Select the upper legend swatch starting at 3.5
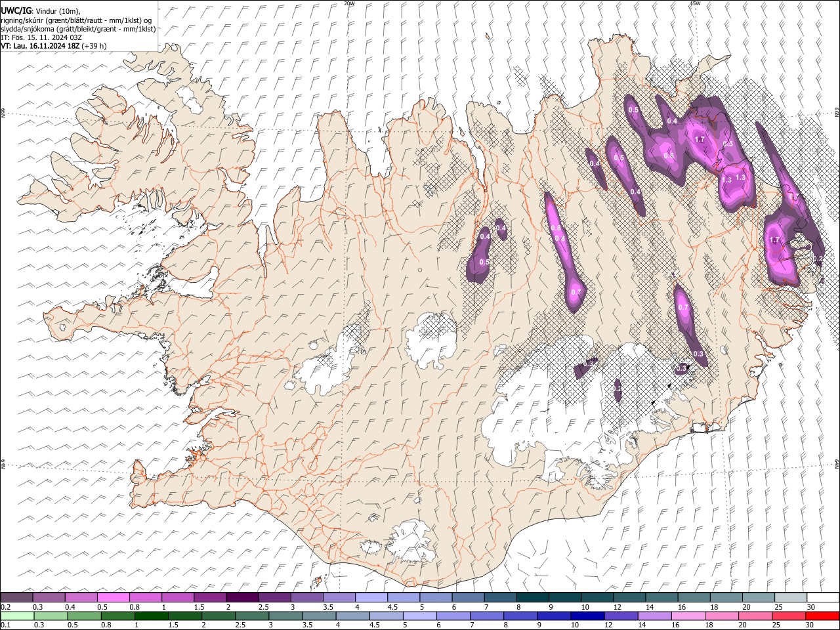Viewport: 840px width, 630px height. (x=339, y=597)
